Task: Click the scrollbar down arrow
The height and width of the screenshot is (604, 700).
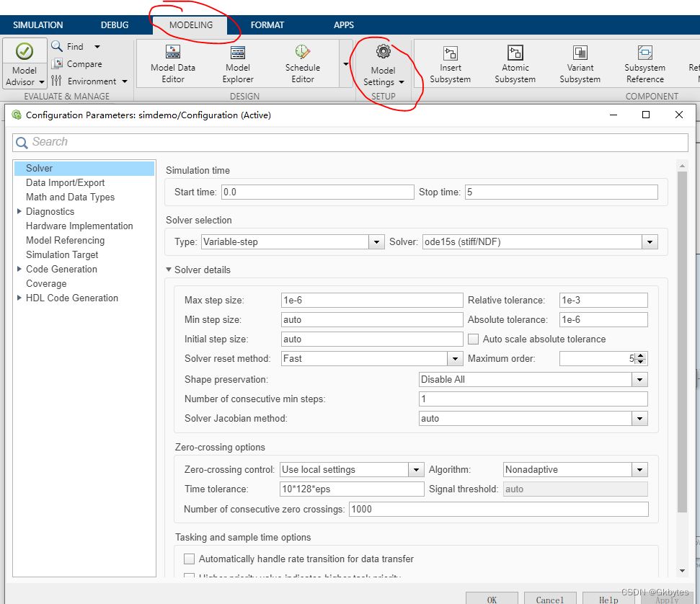Action: click(x=682, y=571)
